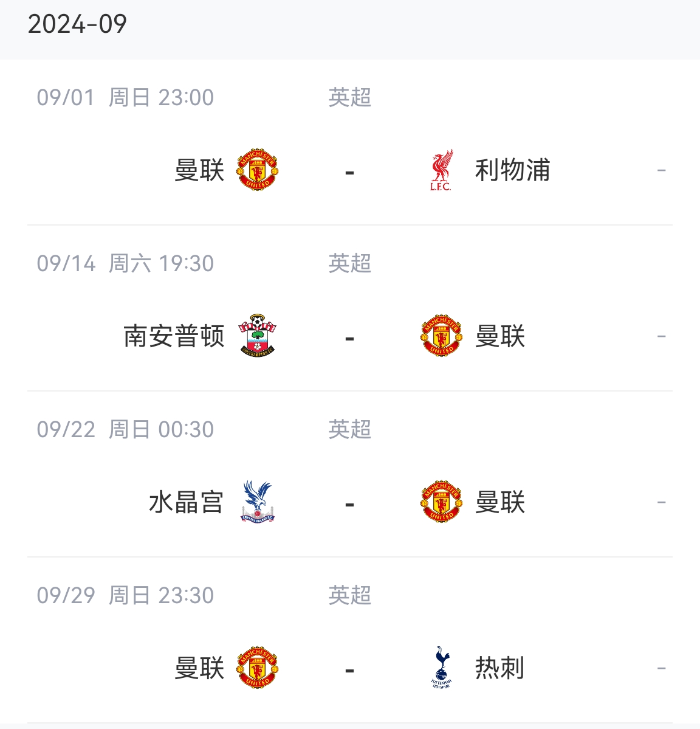Click the Southampton club crest
Image resolution: width=700 pixels, height=729 pixels.
[x=257, y=336]
